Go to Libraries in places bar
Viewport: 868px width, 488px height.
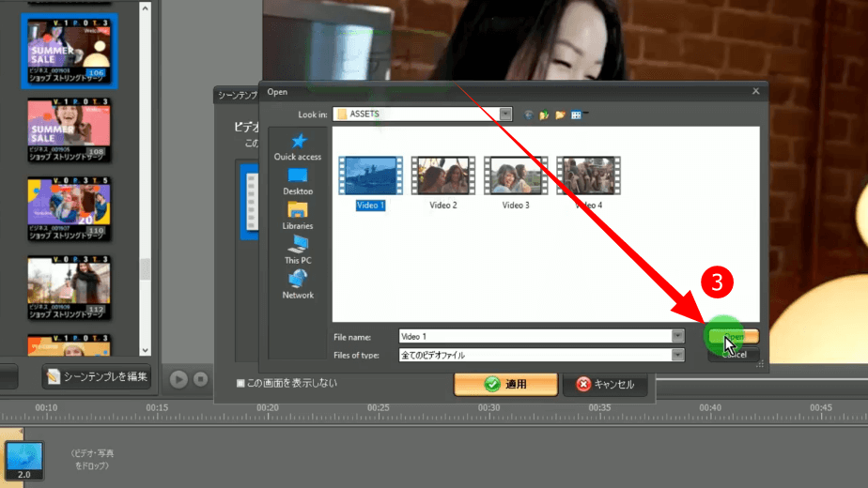pyautogui.click(x=298, y=211)
